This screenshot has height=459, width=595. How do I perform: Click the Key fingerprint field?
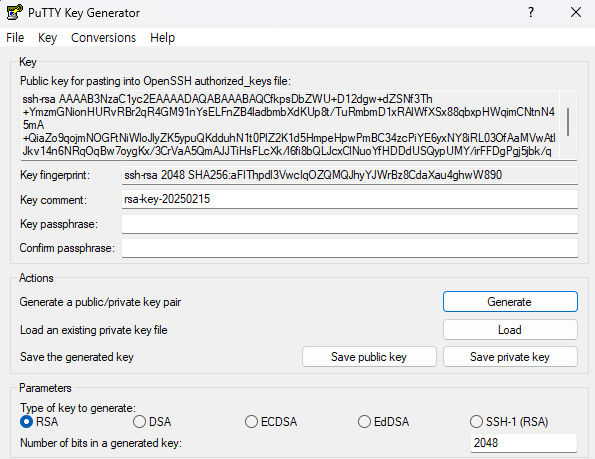[x=349, y=175]
